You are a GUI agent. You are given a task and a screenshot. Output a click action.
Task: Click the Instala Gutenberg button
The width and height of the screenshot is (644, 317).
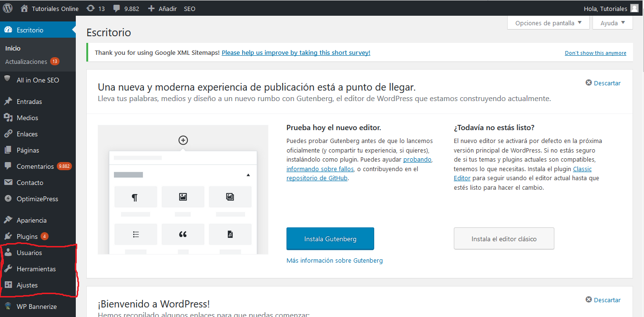(330, 239)
